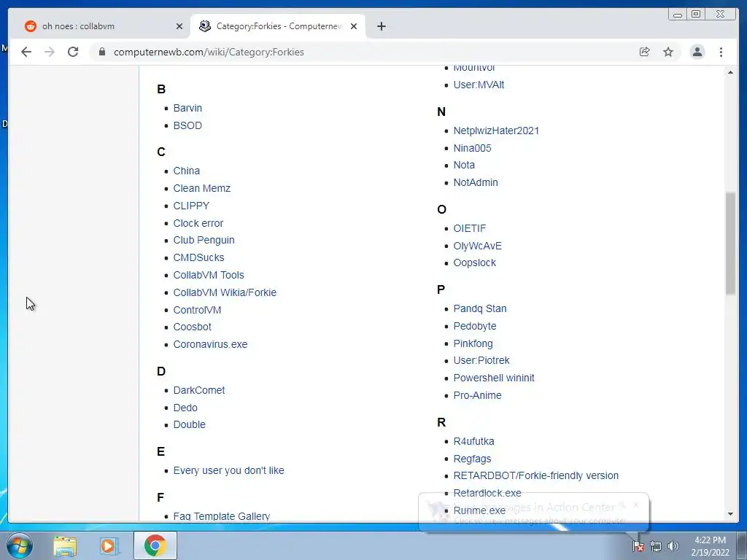Image resolution: width=747 pixels, height=560 pixels.
Task: Open the NotAdmin link
Action: [476, 182]
